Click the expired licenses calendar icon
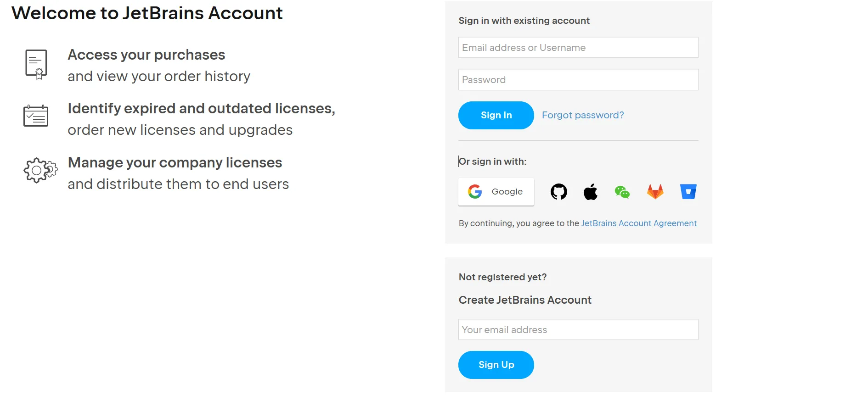 (x=36, y=116)
